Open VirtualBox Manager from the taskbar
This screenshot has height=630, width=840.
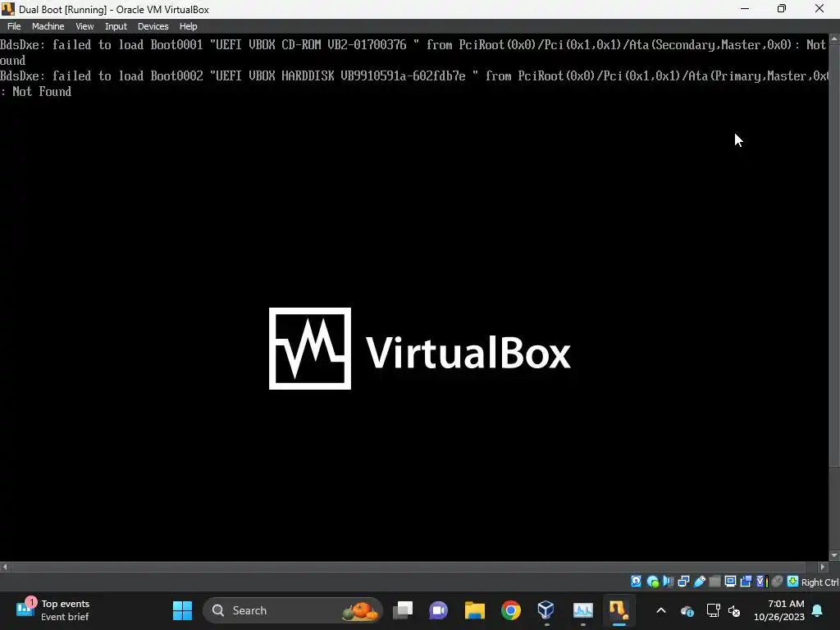[546, 610]
